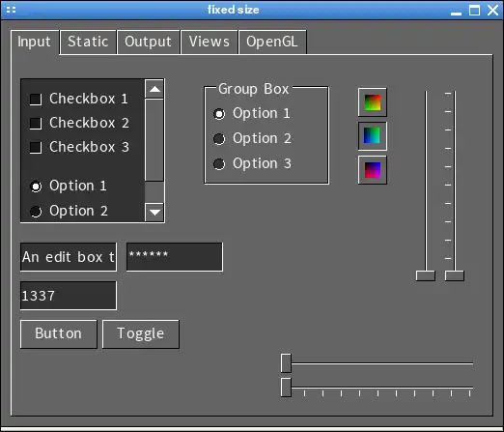Viewport: 504px width, 432px height.
Task: Switch to the Views tab
Action: pyautogui.click(x=210, y=42)
